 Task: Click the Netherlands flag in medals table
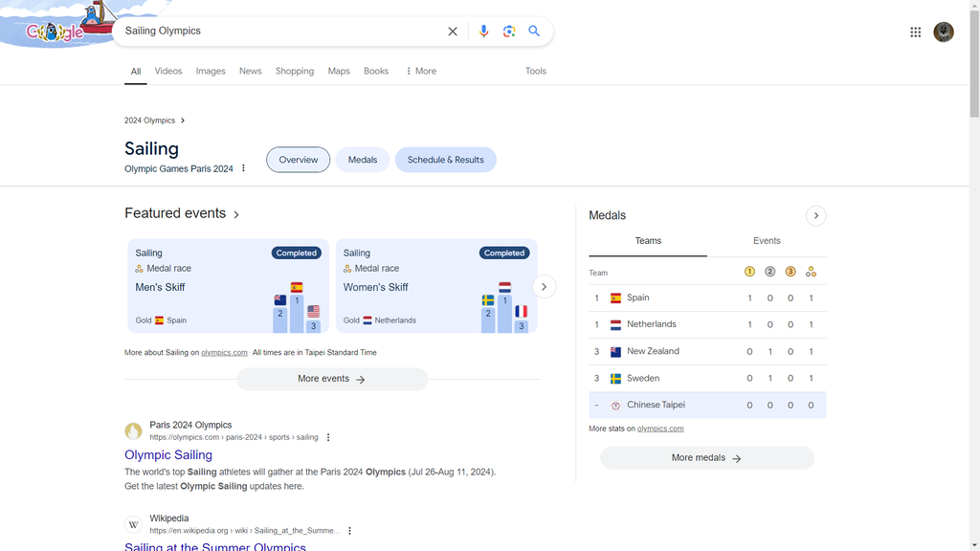(x=615, y=325)
